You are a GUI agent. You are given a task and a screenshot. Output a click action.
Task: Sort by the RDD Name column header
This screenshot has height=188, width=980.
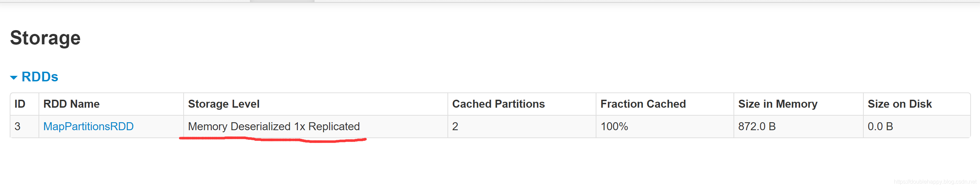(72, 104)
